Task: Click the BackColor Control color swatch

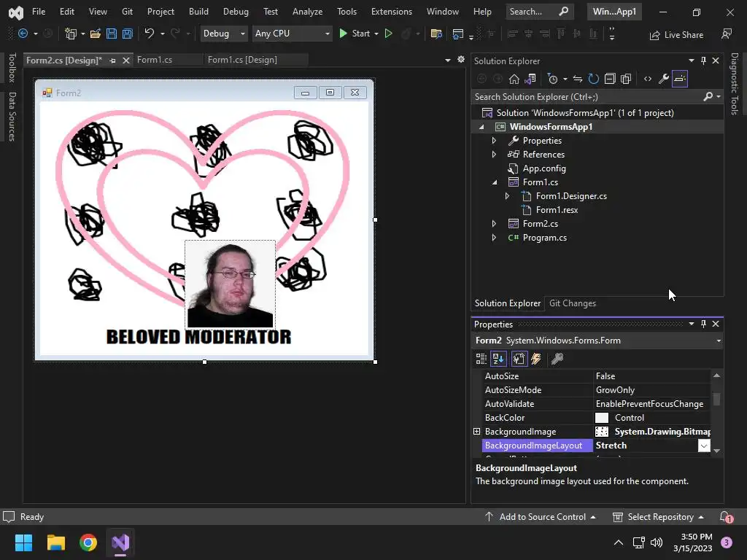Action: 602,418
